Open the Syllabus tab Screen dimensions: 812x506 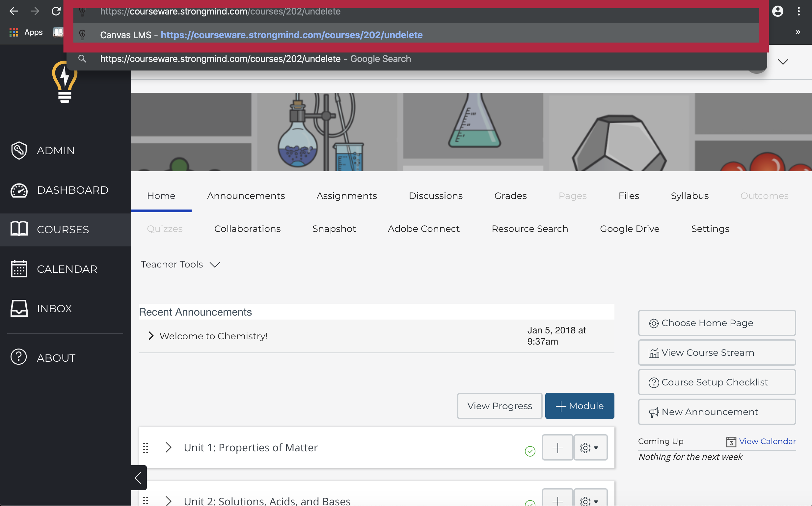[x=690, y=196]
